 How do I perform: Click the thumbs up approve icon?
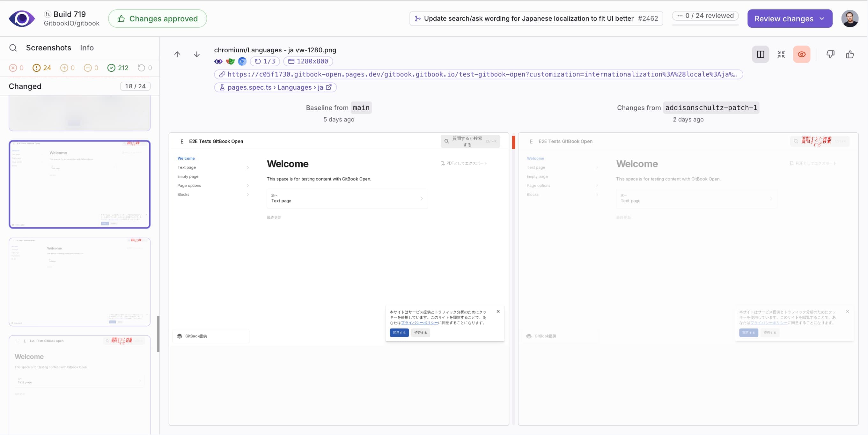pyautogui.click(x=850, y=54)
